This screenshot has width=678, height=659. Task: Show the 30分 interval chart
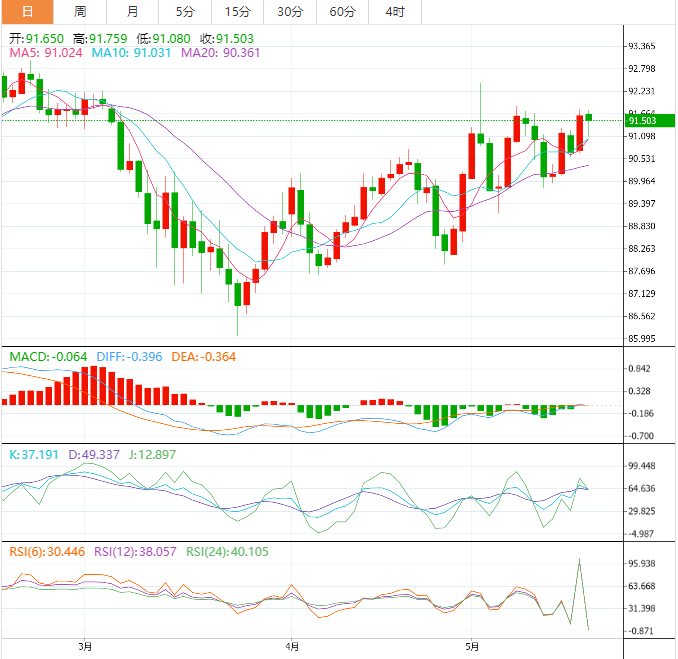click(290, 12)
